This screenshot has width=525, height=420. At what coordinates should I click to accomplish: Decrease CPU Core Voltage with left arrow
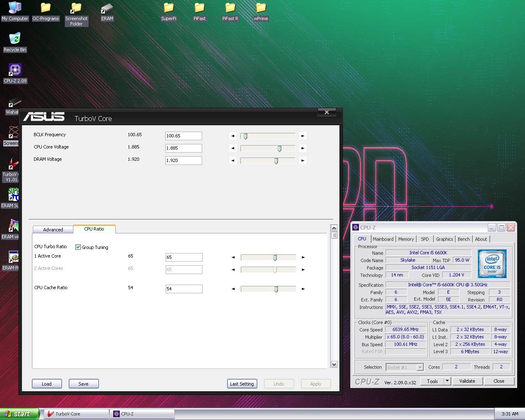point(233,148)
